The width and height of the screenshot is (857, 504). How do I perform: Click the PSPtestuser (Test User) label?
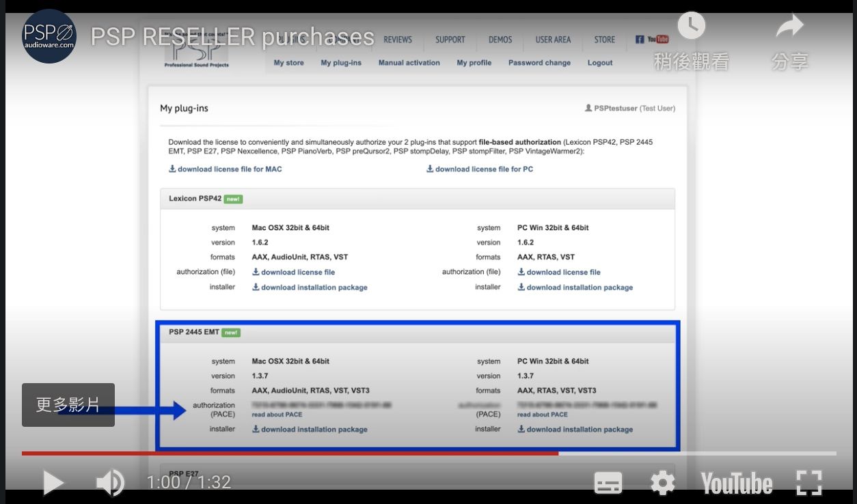click(x=630, y=109)
